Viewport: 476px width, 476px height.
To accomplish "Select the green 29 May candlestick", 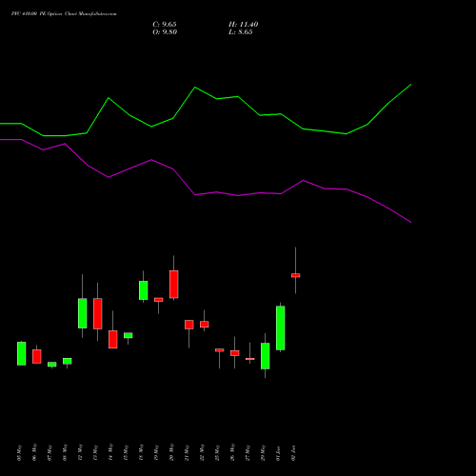I will pyautogui.click(x=266, y=356).
